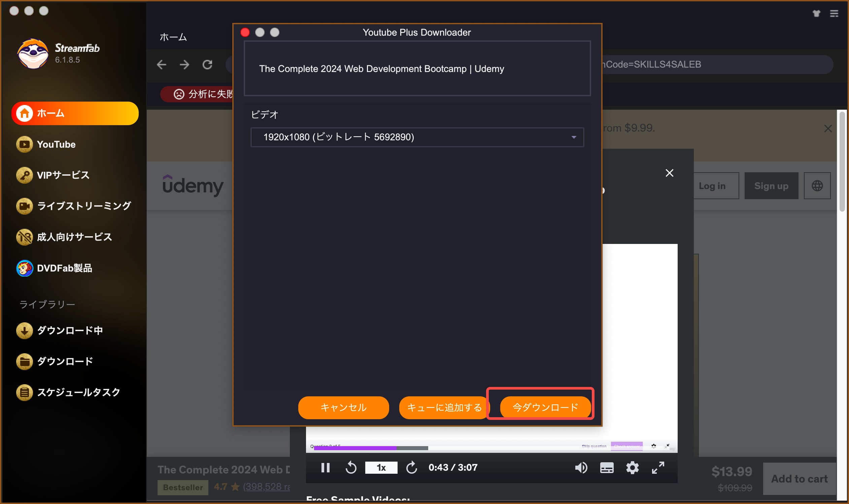
Task: Open VIPサービス in the sidebar
Action: coord(53,175)
